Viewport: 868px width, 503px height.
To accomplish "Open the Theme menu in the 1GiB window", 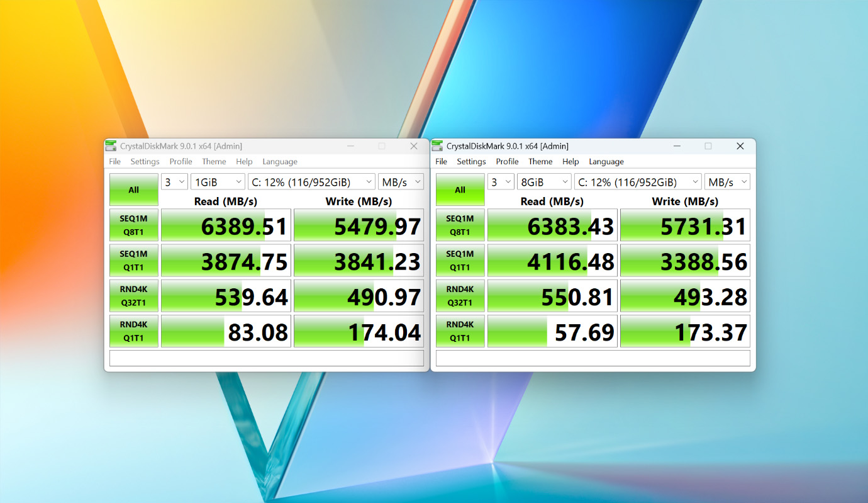I will point(214,162).
